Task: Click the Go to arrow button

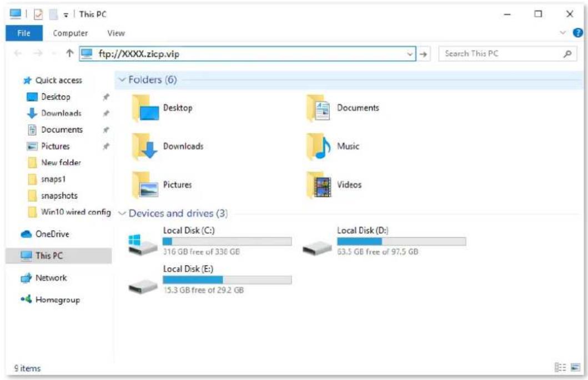Action: (x=424, y=54)
